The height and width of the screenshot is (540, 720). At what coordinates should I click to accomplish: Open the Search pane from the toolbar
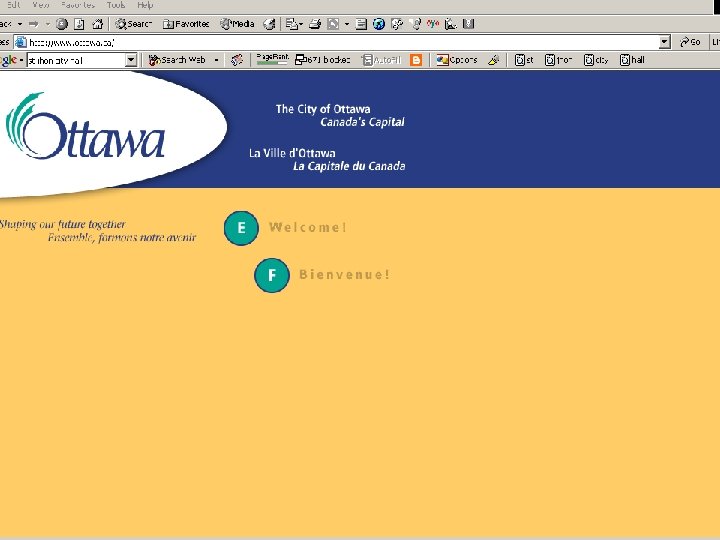(x=133, y=24)
